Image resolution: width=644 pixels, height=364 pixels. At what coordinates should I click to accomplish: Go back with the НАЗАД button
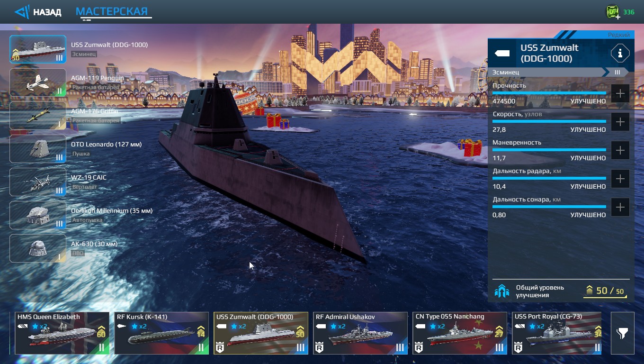click(x=38, y=12)
